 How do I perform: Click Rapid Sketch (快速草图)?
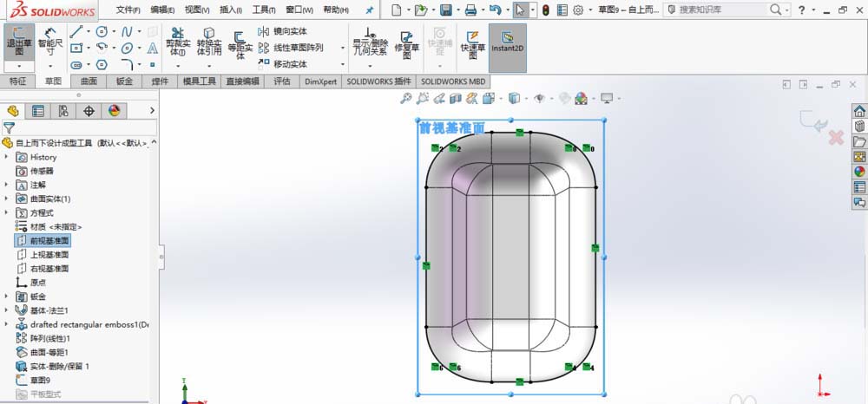pos(472,45)
